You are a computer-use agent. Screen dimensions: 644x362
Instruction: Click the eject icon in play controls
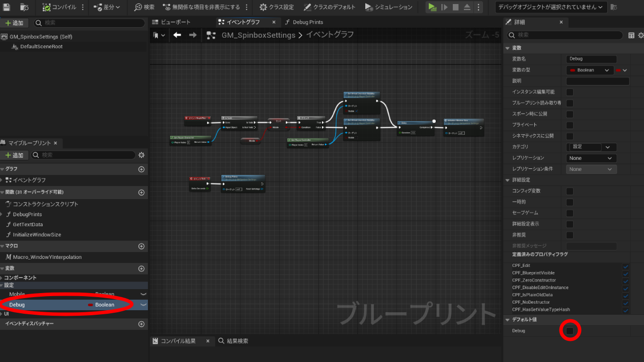(x=467, y=7)
